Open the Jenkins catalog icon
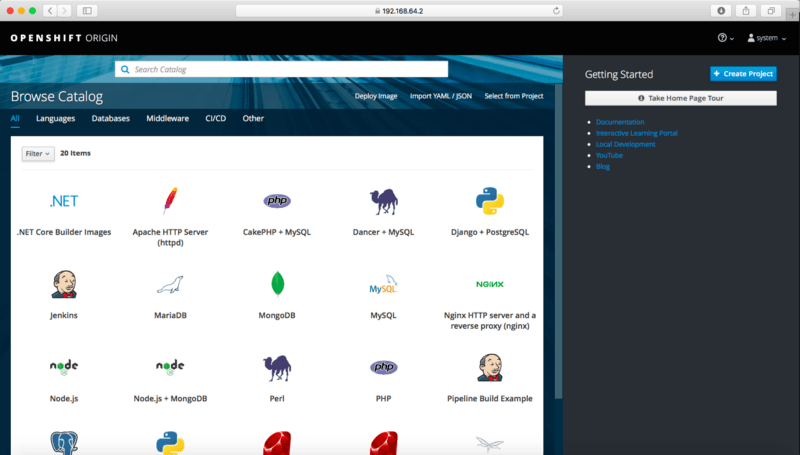800x455 pixels. click(x=64, y=284)
